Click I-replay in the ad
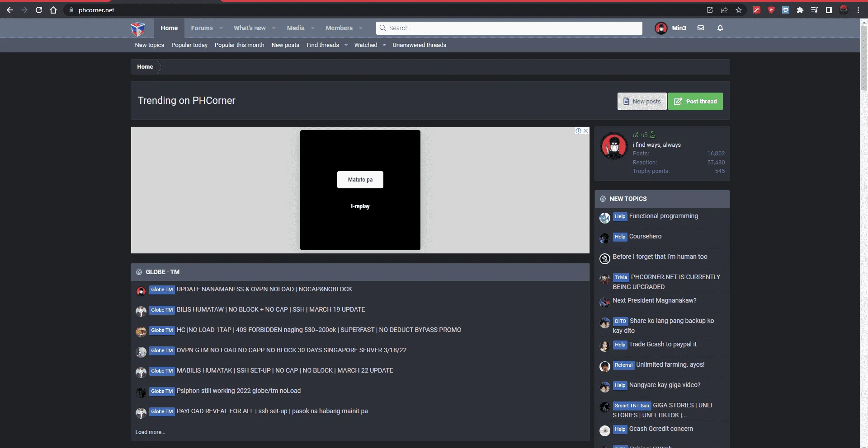Viewport: 868px width, 448px height. pyautogui.click(x=360, y=206)
